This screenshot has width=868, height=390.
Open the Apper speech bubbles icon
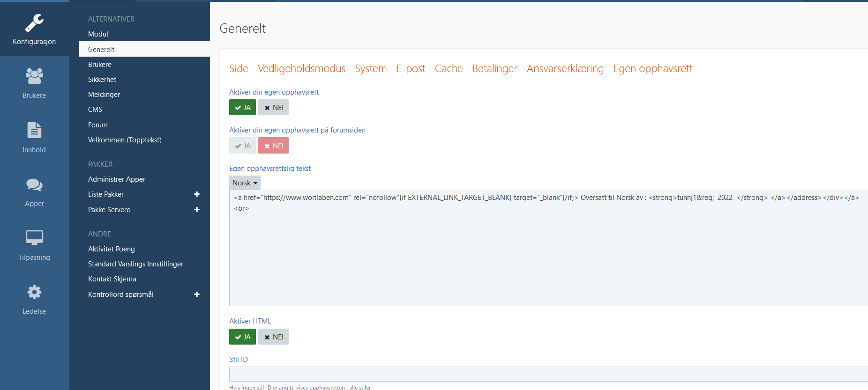coord(34,185)
